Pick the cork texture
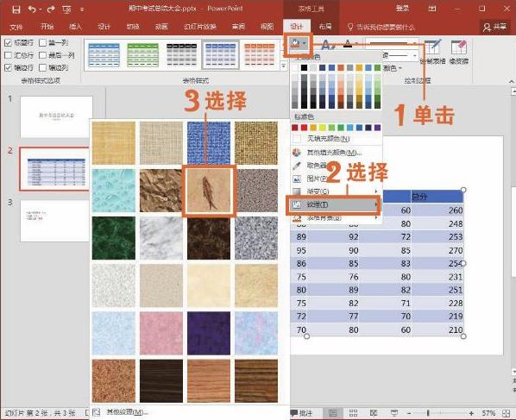Screen dimensions: 516x420 pos(114,381)
